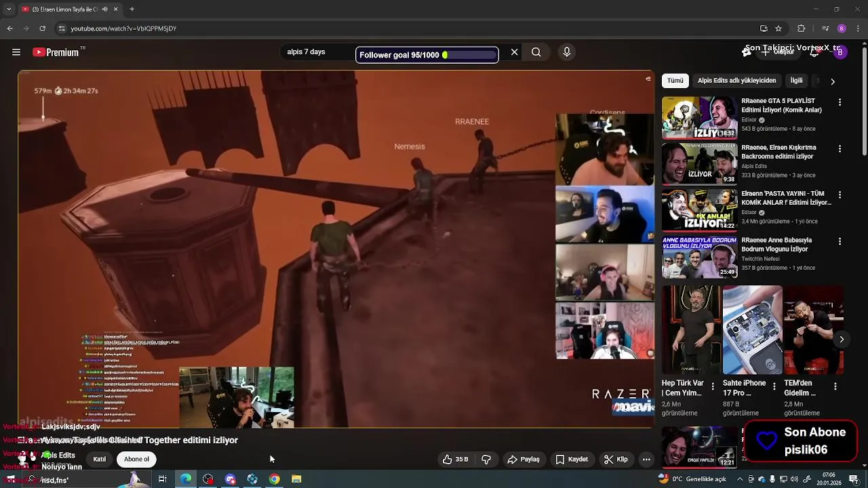Screen dimensions: 868x488
Task: Open more video actions ellipsis
Action: (x=646, y=460)
